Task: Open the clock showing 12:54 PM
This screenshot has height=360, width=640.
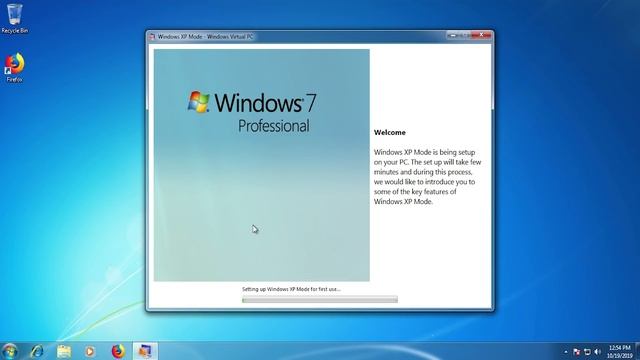Action: click(x=620, y=352)
